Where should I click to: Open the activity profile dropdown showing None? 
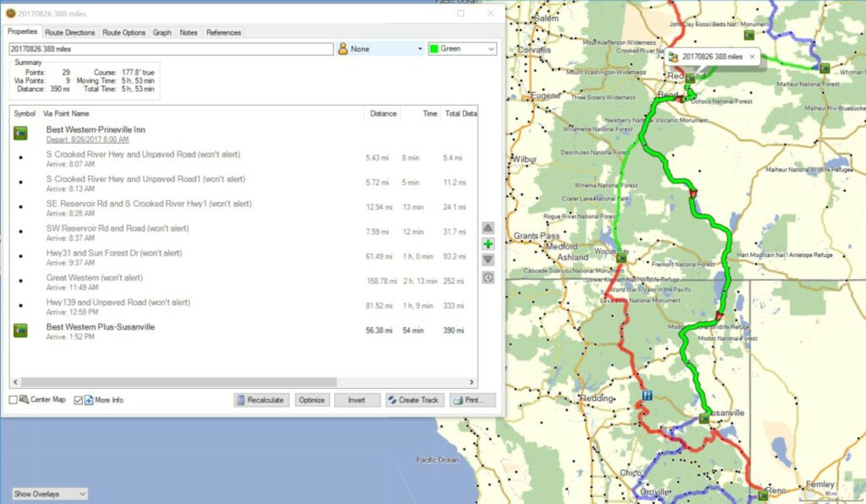(381, 49)
